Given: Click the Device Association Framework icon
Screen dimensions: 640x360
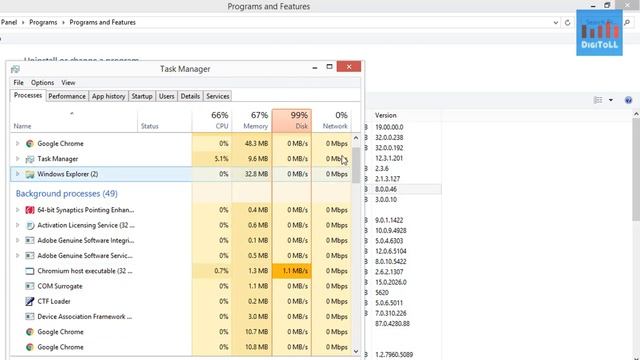Looking at the screenshot, I should click(x=29, y=317).
